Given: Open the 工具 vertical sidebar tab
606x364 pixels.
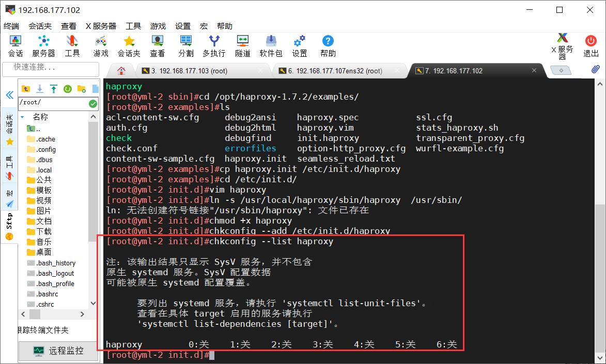Looking at the screenshot, I should [10, 167].
